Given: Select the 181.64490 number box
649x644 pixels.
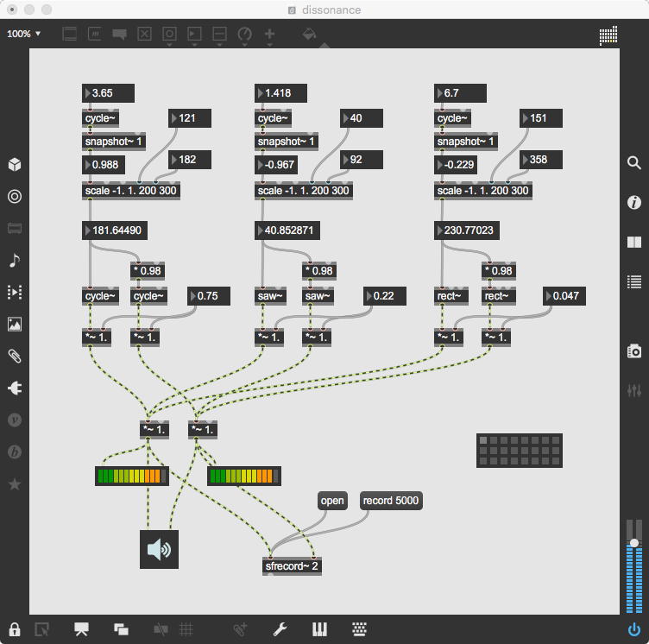Looking at the screenshot, I should point(115,230).
